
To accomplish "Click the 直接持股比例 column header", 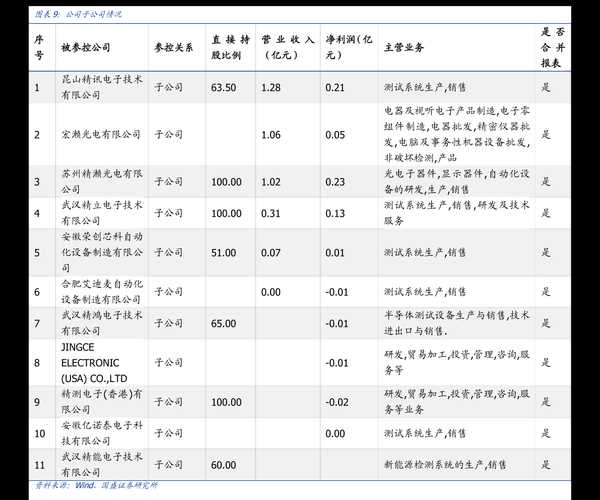I will click(x=229, y=47).
